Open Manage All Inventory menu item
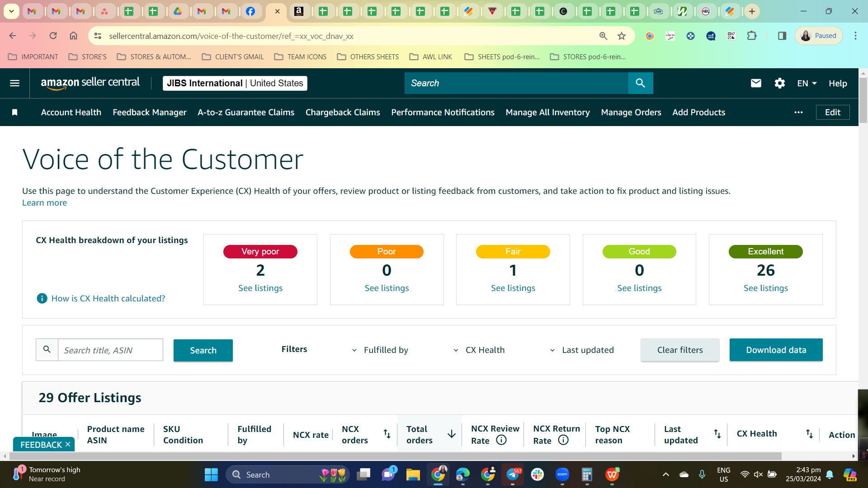 tap(547, 113)
